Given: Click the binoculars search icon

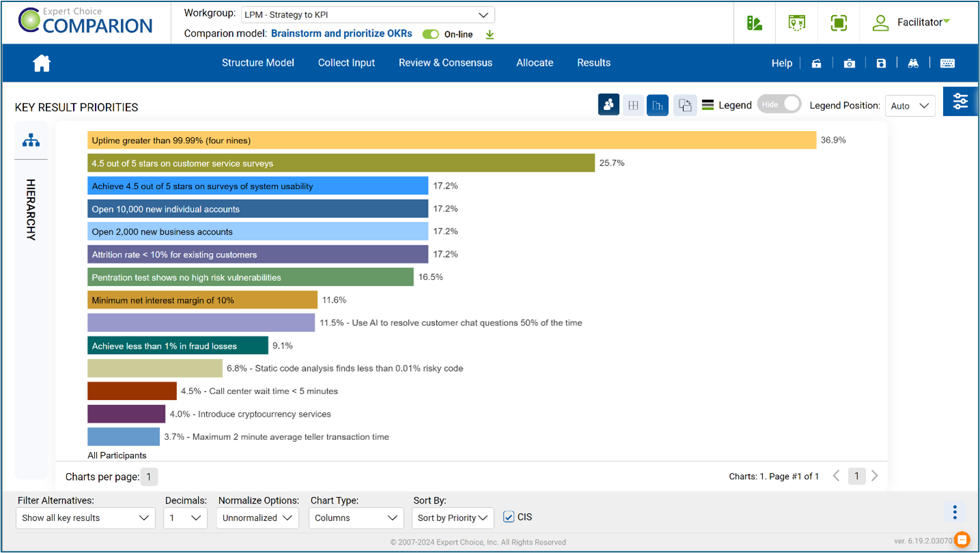Looking at the screenshot, I should point(913,63).
